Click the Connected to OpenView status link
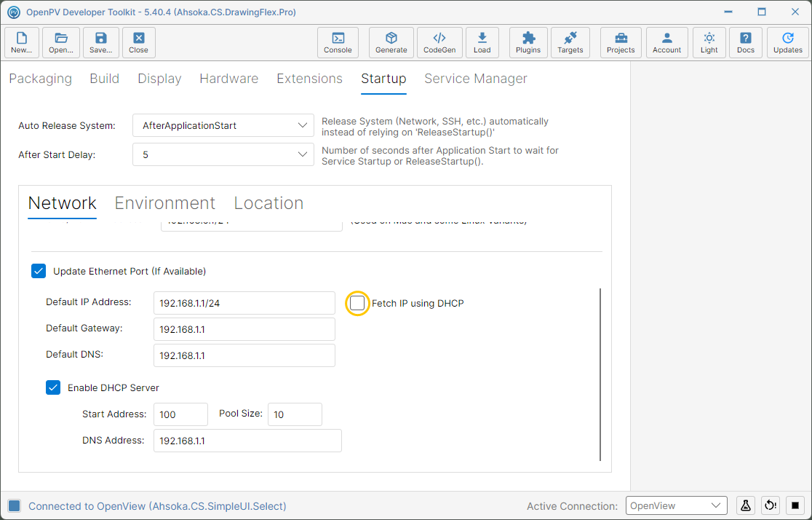812x520 pixels. [x=157, y=506]
